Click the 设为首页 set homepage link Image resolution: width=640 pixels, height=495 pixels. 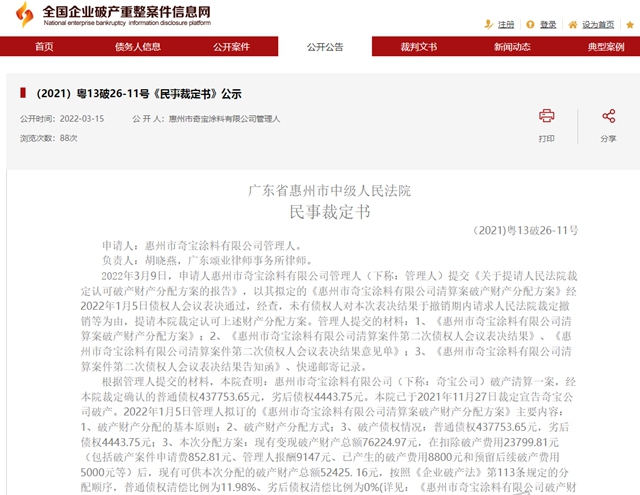pos(598,25)
